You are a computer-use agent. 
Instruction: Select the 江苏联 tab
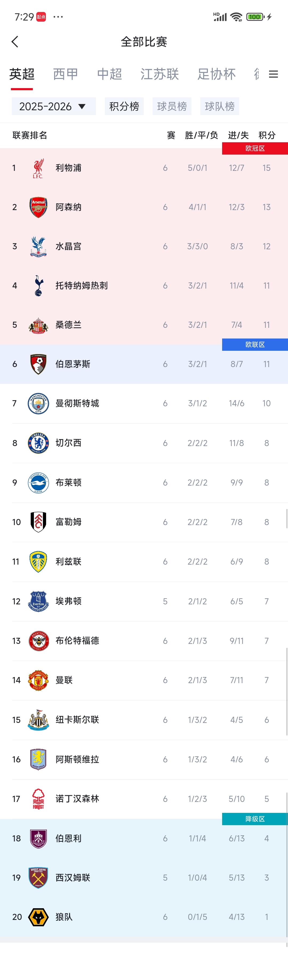tap(159, 74)
